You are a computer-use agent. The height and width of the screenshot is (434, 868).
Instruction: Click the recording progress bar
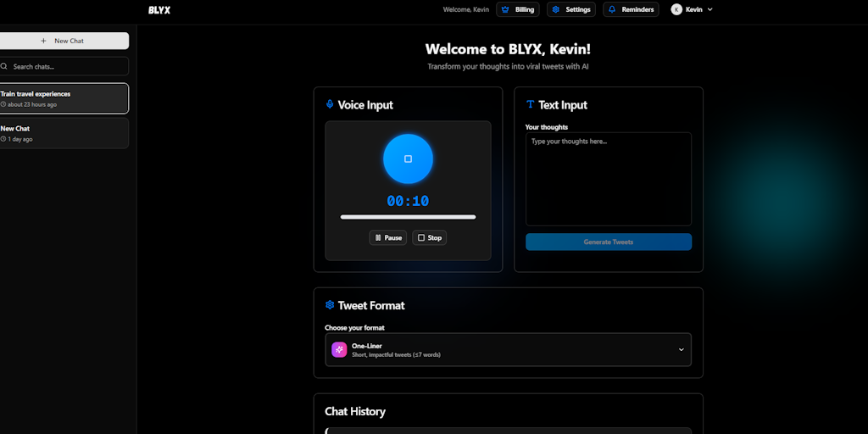[x=408, y=217]
